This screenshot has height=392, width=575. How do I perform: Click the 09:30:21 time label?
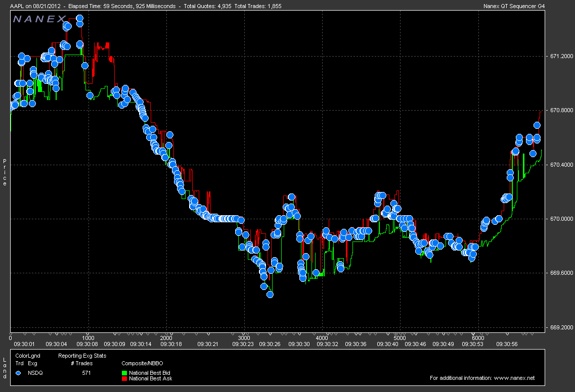(x=208, y=344)
